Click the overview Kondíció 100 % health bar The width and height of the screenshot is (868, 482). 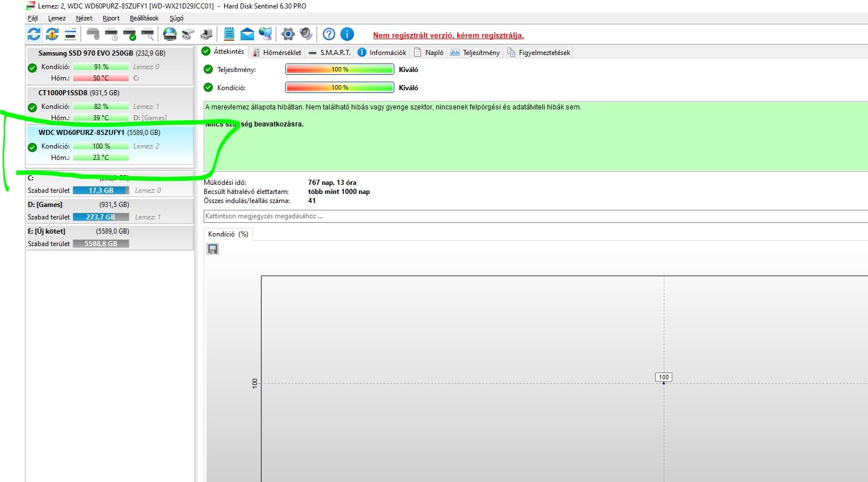(340, 87)
